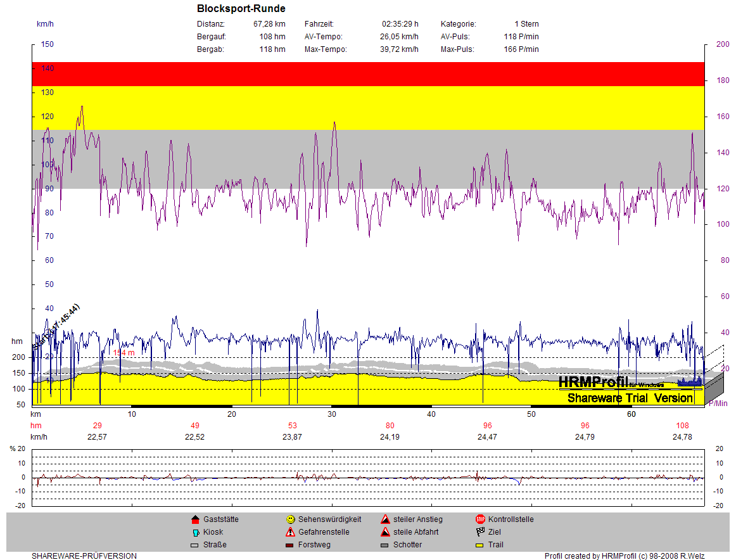
Task: Select the Schotter gray swatch
Action: click(x=385, y=545)
